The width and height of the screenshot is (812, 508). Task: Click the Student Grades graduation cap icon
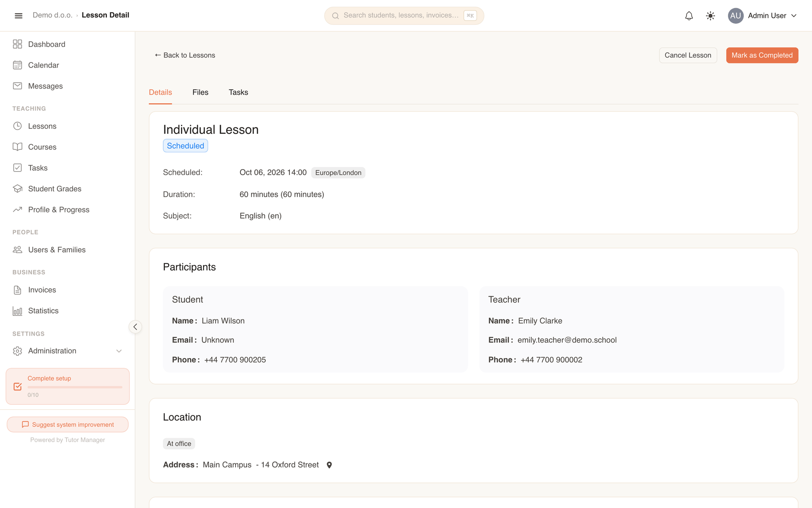tap(17, 189)
